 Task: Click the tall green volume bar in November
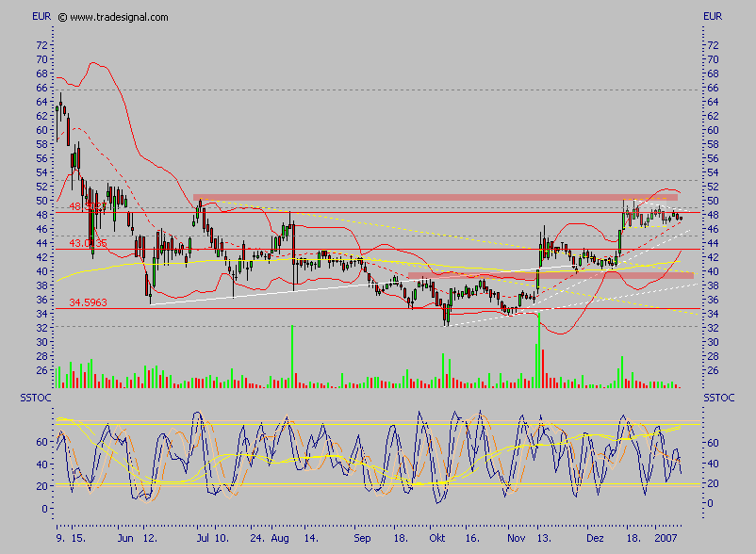tap(538, 350)
